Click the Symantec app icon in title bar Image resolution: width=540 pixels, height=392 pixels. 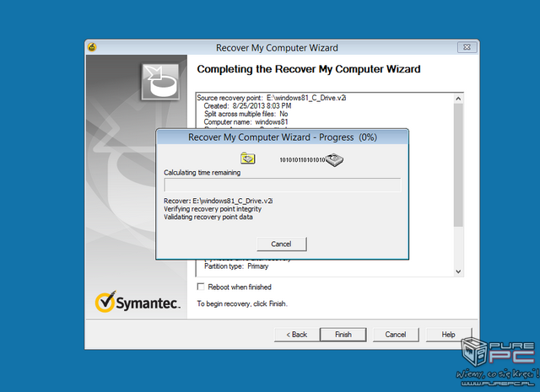pos(92,47)
